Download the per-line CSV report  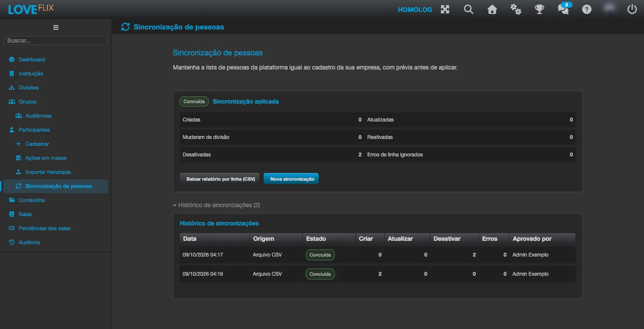[x=220, y=179]
